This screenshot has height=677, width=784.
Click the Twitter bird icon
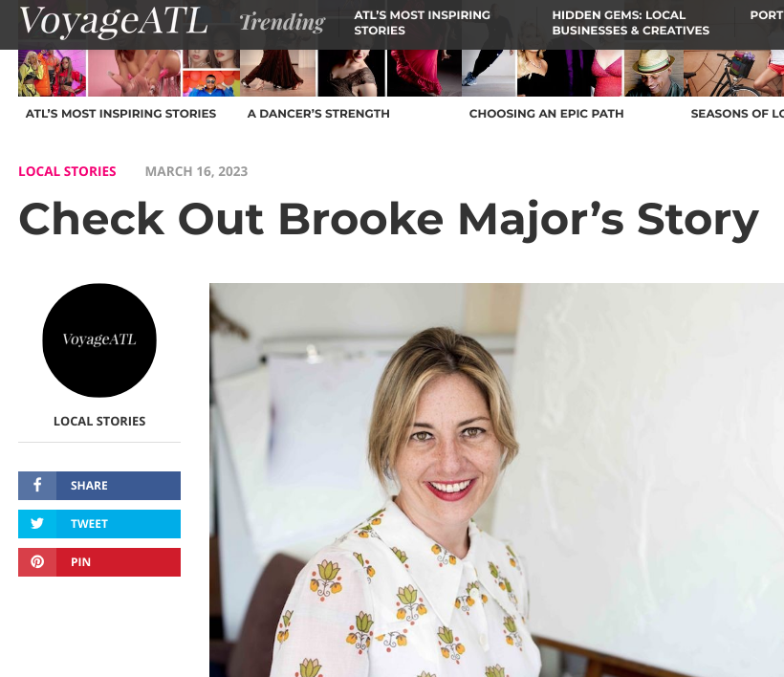click(37, 523)
